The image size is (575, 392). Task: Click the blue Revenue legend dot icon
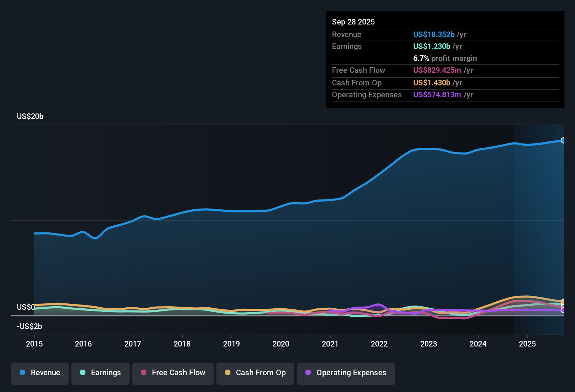pos(22,373)
